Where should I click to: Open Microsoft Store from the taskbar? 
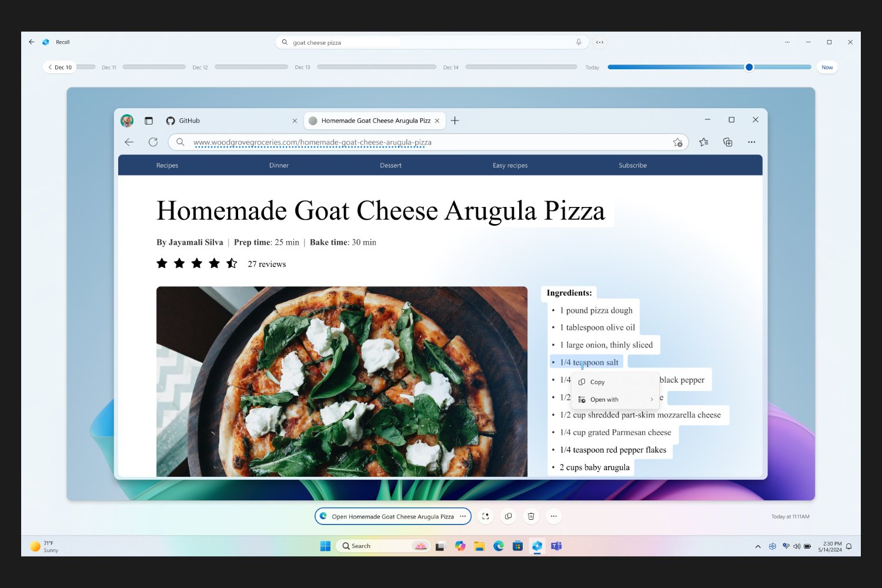point(517,546)
